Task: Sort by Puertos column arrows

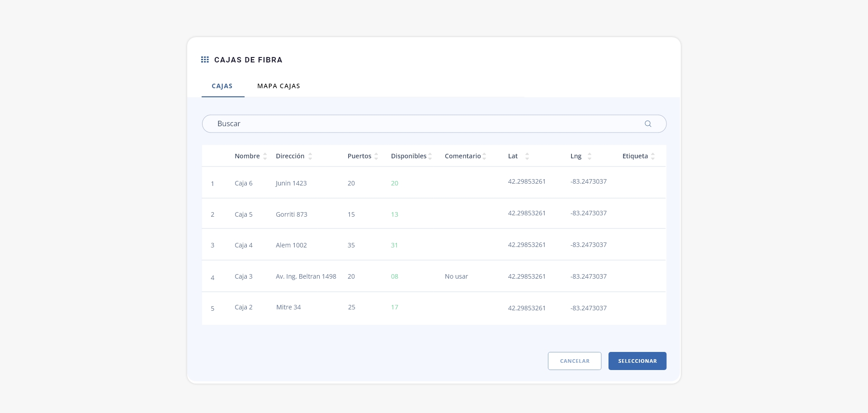Action: point(376,157)
